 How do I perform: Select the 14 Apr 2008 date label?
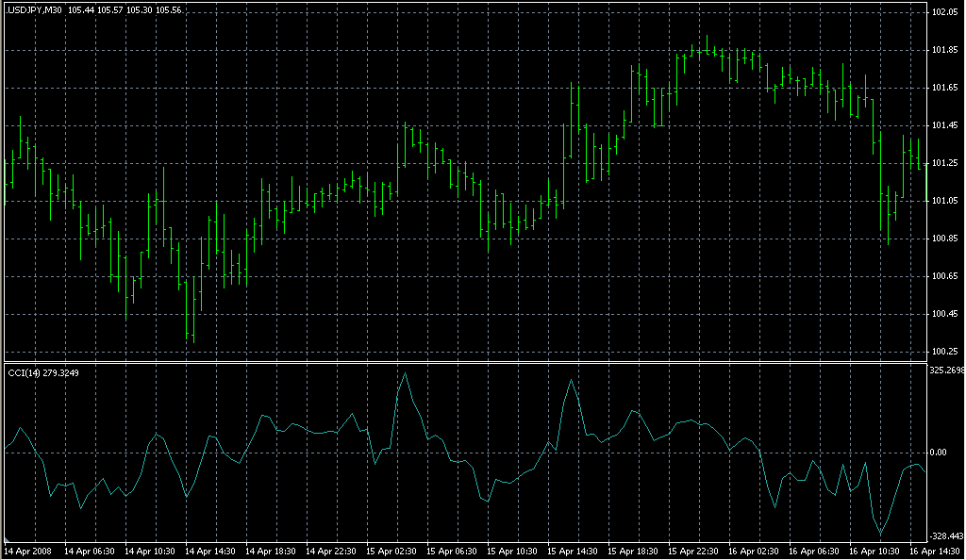[x=26, y=551]
